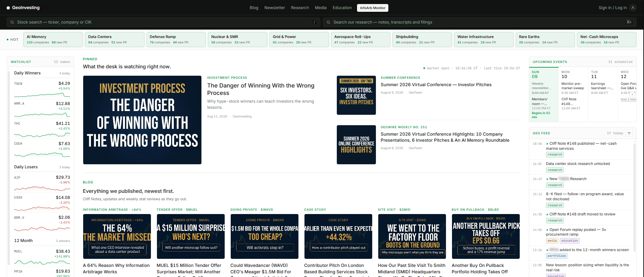Open AIP in Daily Losers
Image resolution: width=644 pixels, height=277 pixels.
(42, 183)
